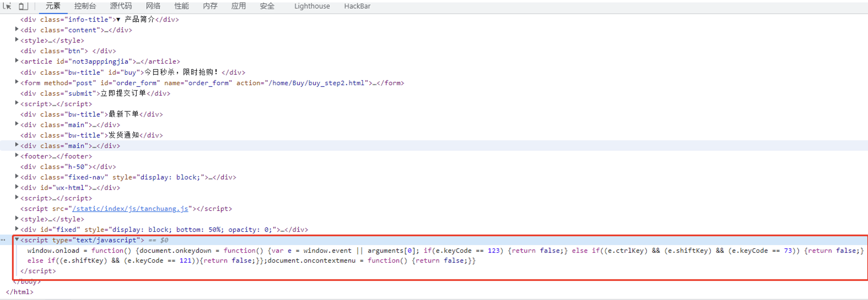Viewport: 868px width, 300px height.
Task: Expand the highlighted div class="main" node
Action: tap(17, 145)
